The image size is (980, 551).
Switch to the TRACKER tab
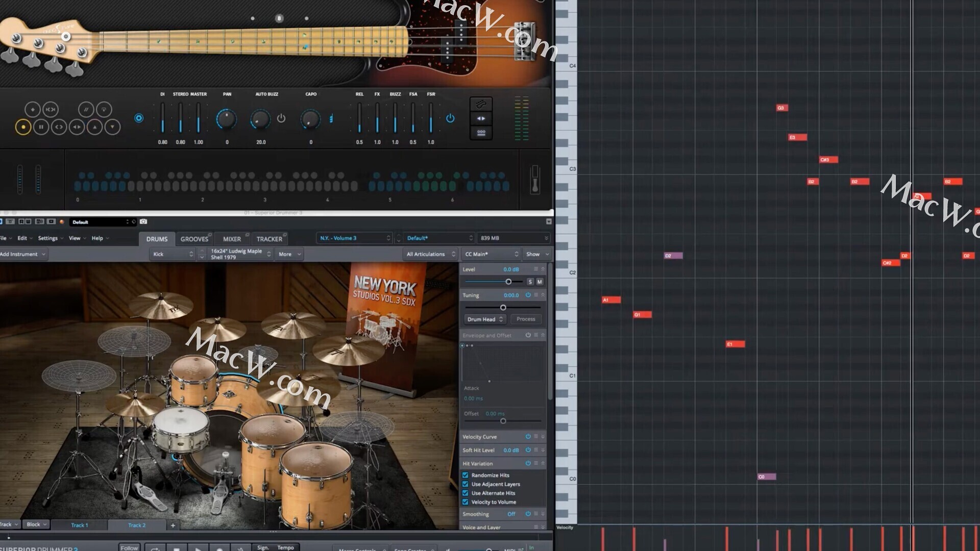click(x=269, y=239)
